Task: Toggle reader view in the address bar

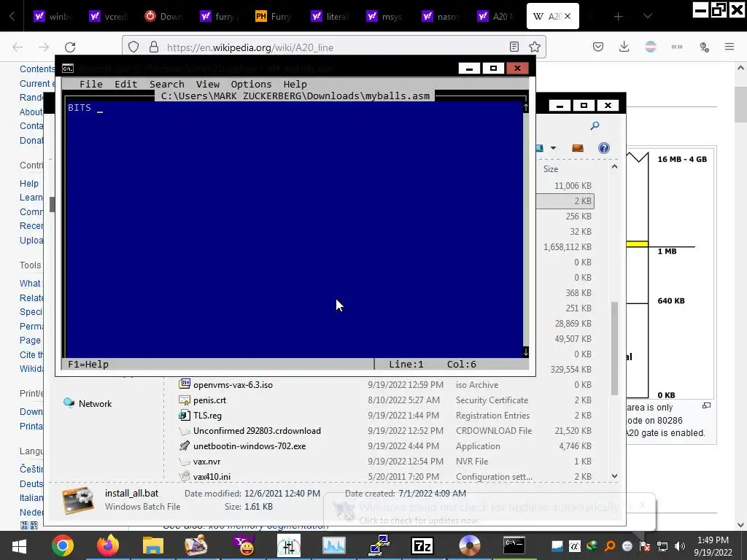Action: point(514,47)
